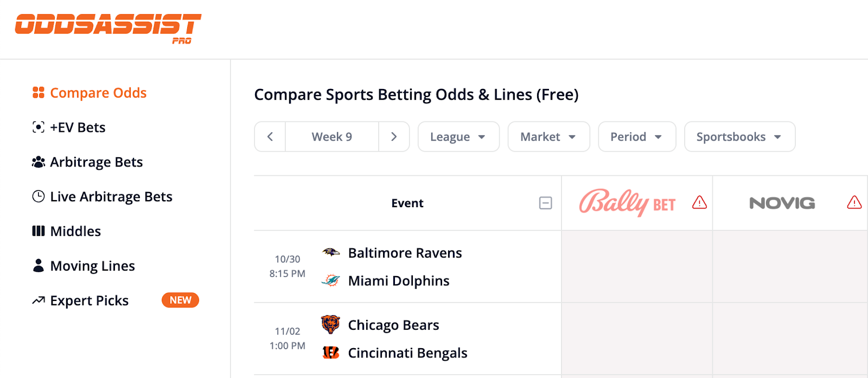Click the Baltimore Ravens team logo
This screenshot has width=868, height=378.
[x=333, y=253]
